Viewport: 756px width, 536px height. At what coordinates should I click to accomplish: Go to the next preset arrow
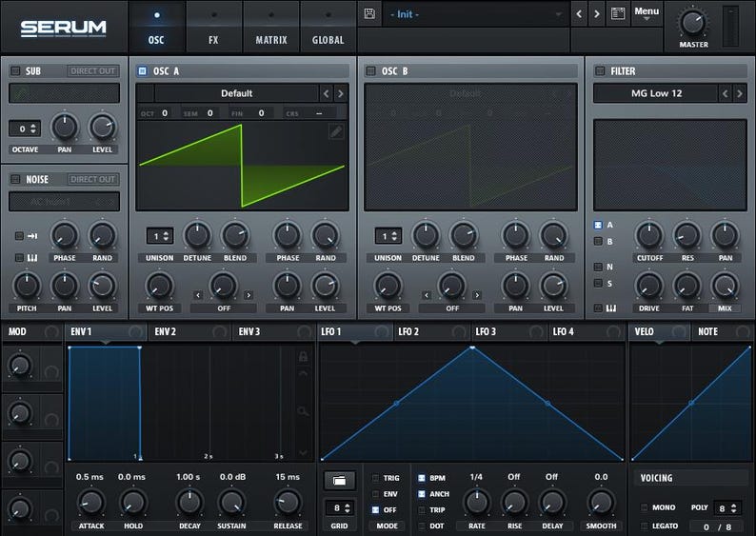click(x=597, y=14)
